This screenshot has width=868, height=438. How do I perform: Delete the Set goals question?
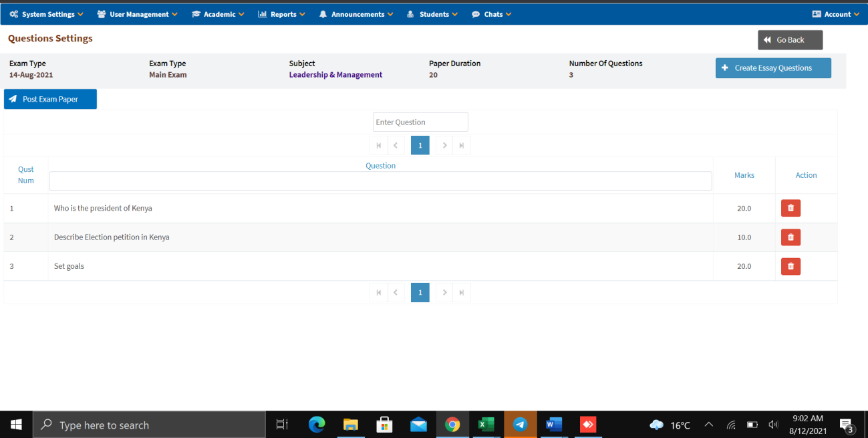click(790, 266)
